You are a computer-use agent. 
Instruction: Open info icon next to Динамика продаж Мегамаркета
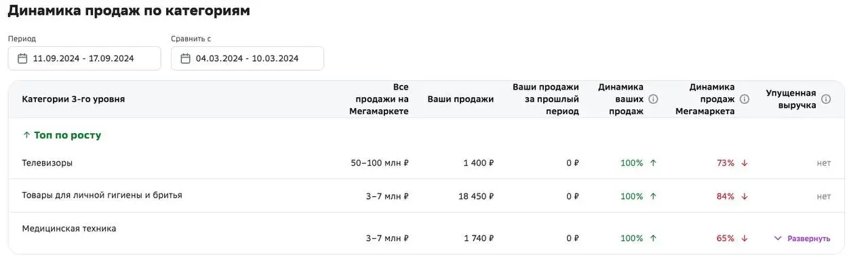click(745, 99)
